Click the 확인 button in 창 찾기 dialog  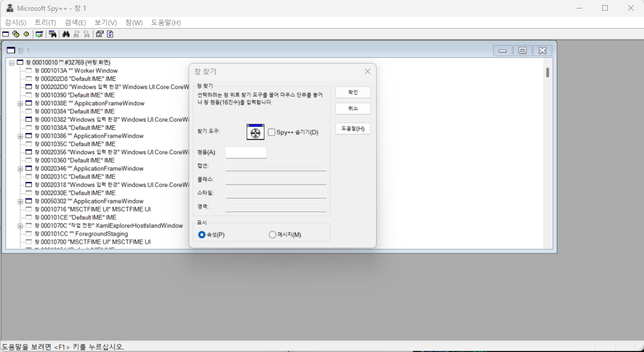click(353, 92)
